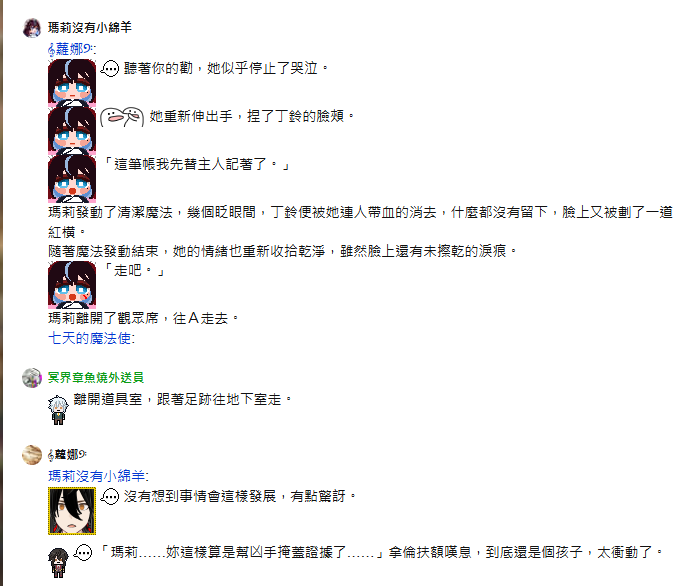Viewport: 692px width, 586px height.
Task: Open green username 冥界章魚燒外送員
Action: coord(96,378)
